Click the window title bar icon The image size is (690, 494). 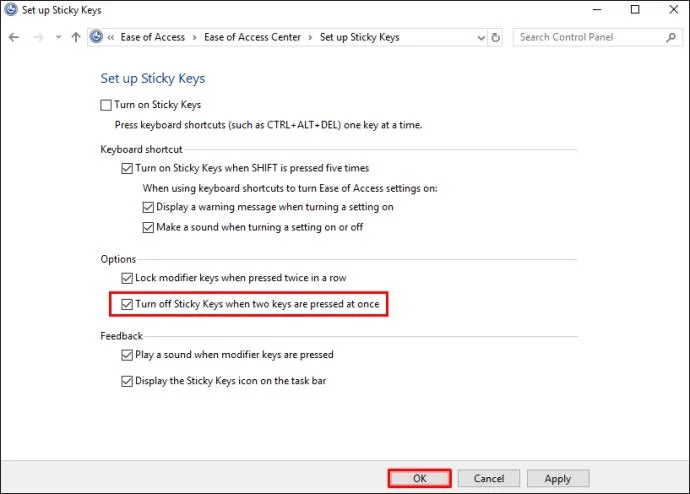click(11, 9)
